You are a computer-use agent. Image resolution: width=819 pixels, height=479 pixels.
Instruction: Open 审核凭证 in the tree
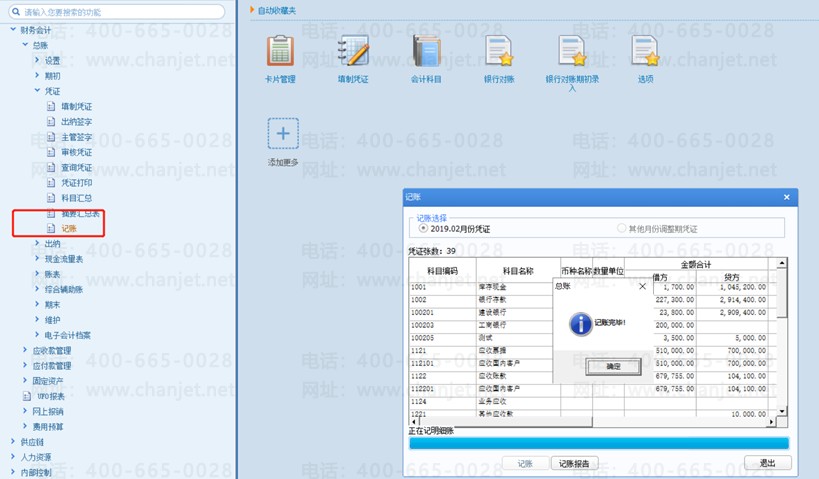76,152
